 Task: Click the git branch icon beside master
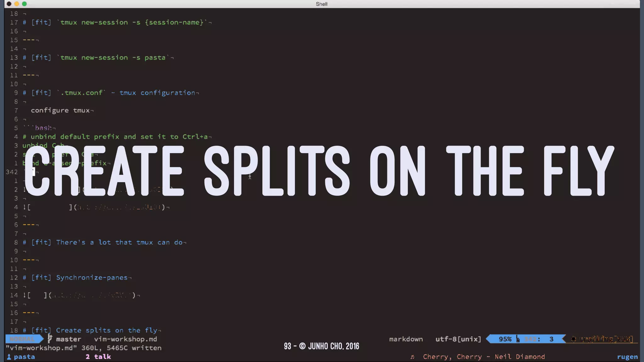coord(49,339)
